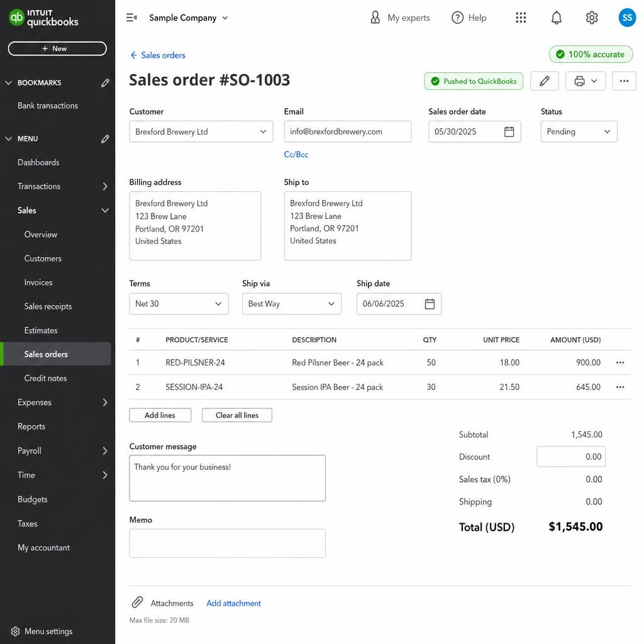
Task: Open Bank transactions bookmark
Action: (48, 106)
